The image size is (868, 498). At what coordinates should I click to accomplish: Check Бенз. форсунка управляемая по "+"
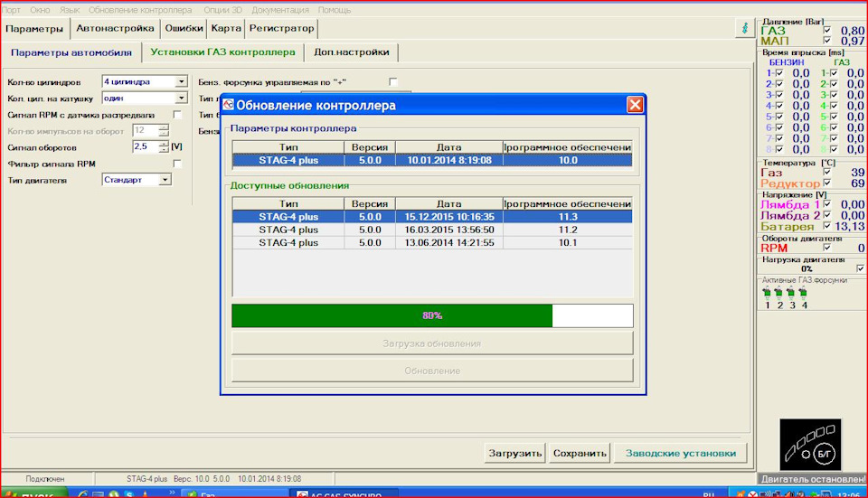[x=393, y=82]
